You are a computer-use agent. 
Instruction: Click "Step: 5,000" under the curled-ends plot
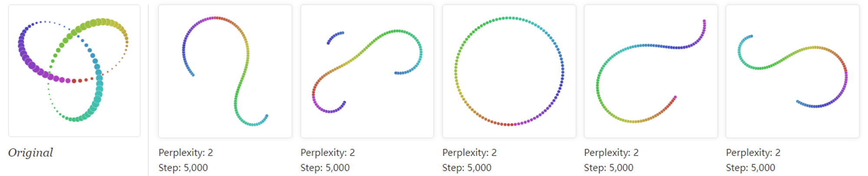tap(325, 168)
